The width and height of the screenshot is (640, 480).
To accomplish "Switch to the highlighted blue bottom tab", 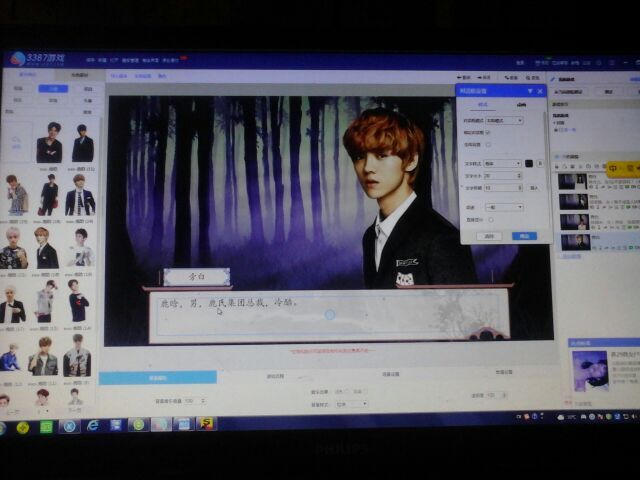I will click(x=158, y=377).
